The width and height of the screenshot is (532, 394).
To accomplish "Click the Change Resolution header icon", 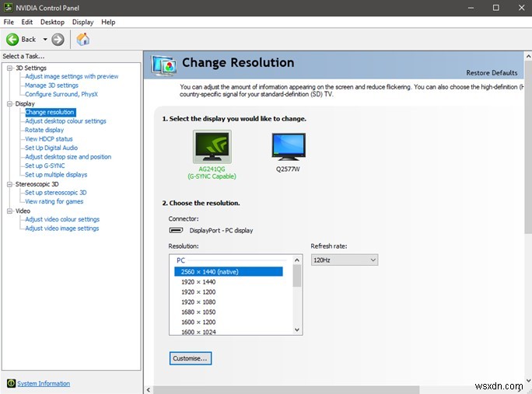I will [164, 65].
